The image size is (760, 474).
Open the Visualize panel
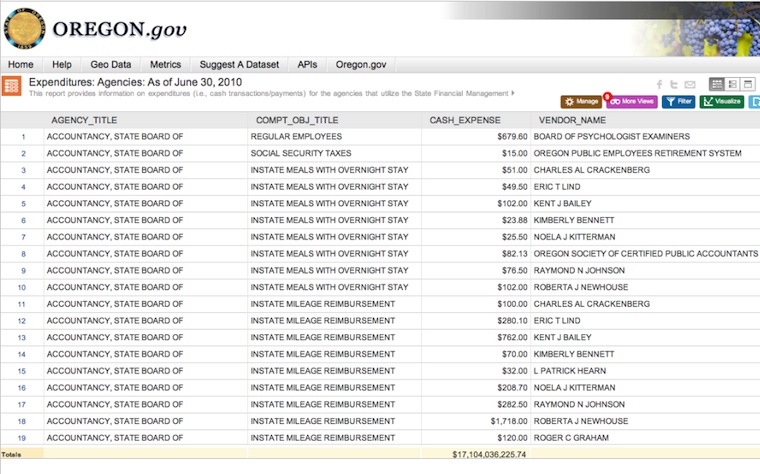[x=722, y=101]
